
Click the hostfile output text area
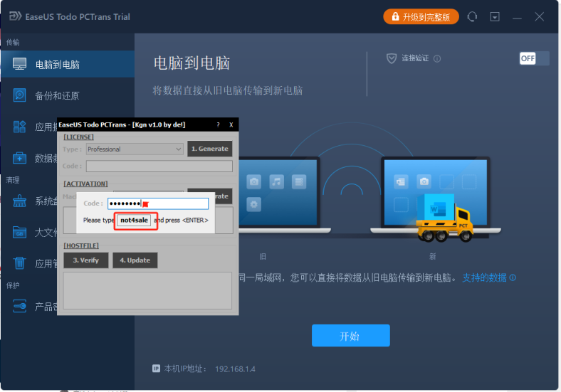click(147, 290)
